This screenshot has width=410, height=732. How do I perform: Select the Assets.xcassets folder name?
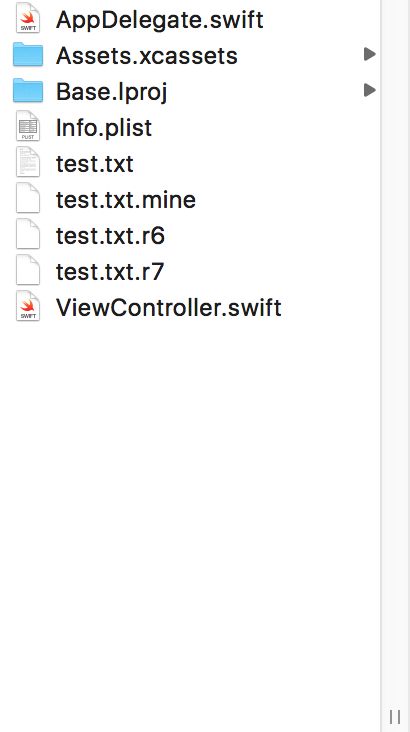click(147, 56)
